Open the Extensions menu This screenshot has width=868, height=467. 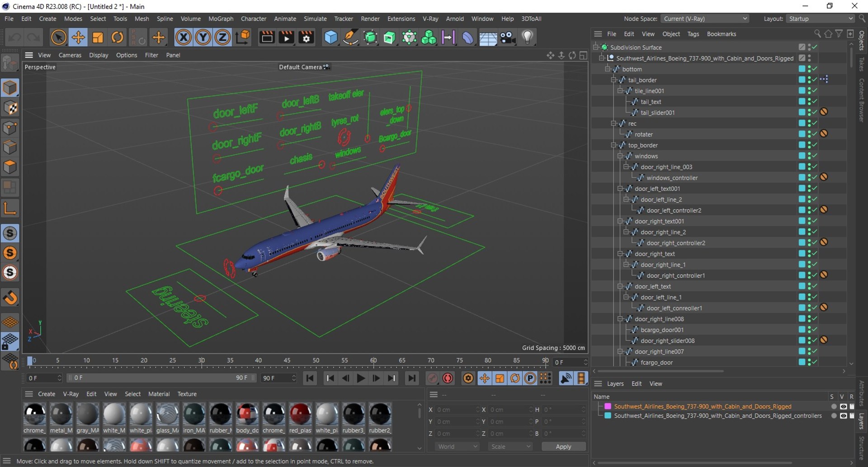click(401, 19)
